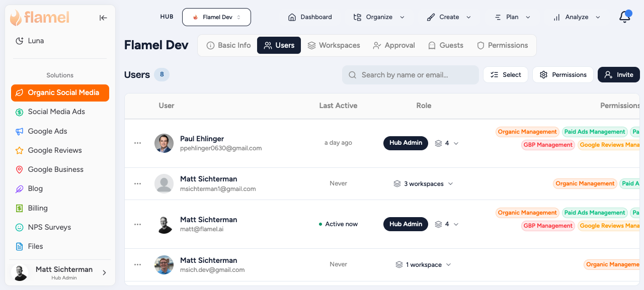
Task: Open the notifications bell
Action: [625, 17]
